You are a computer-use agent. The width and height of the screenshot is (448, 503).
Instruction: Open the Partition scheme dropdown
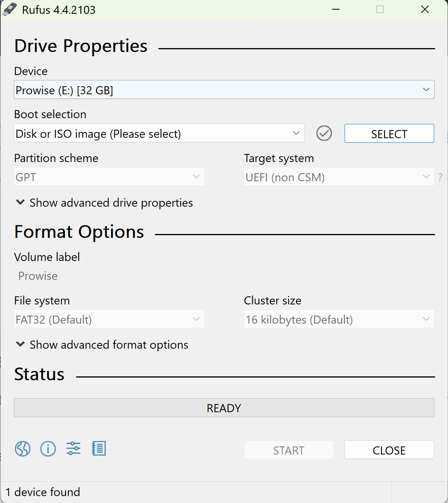point(109,177)
